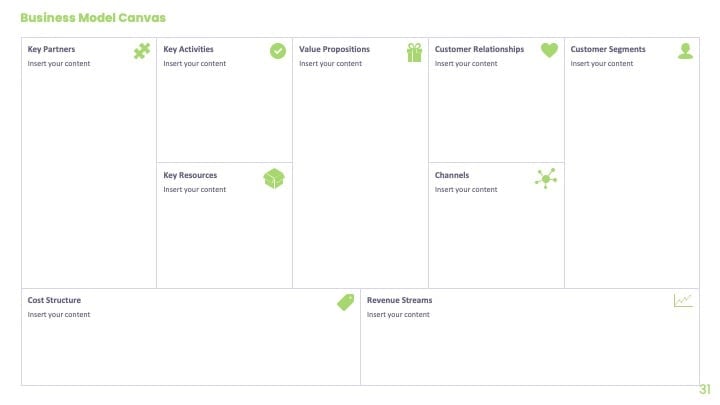Click the person icon in Customer Segments

tap(686, 51)
